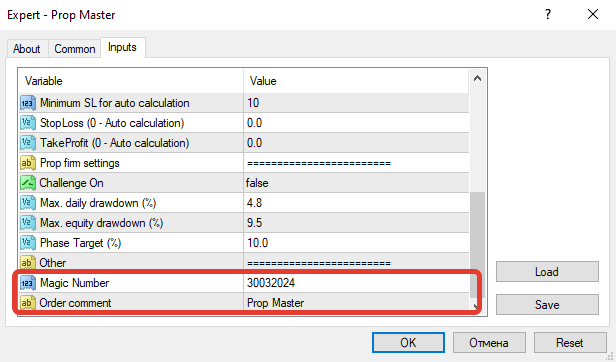This screenshot has height=362, width=616.
Task: Click the inputs list scrollbar thumb
Action: click(478, 244)
